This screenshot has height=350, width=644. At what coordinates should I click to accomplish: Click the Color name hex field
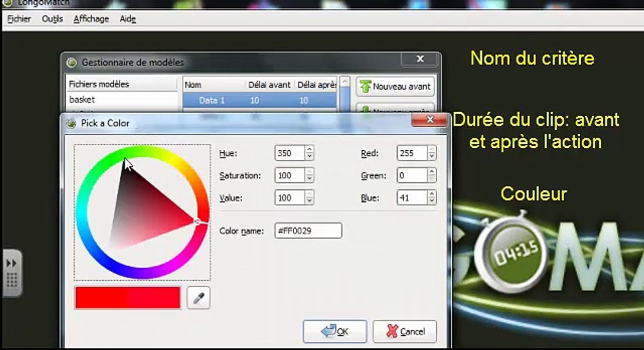click(308, 231)
